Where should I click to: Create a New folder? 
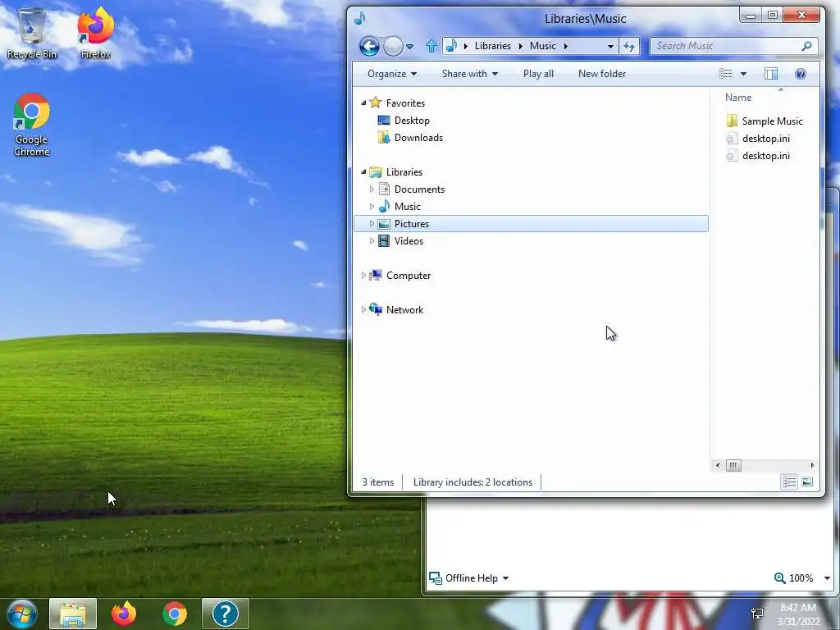click(601, 74)
